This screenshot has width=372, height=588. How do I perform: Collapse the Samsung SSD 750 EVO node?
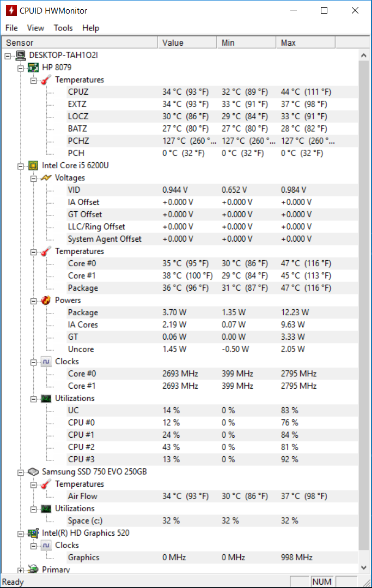pyautogui.click(x=21, y=473)
